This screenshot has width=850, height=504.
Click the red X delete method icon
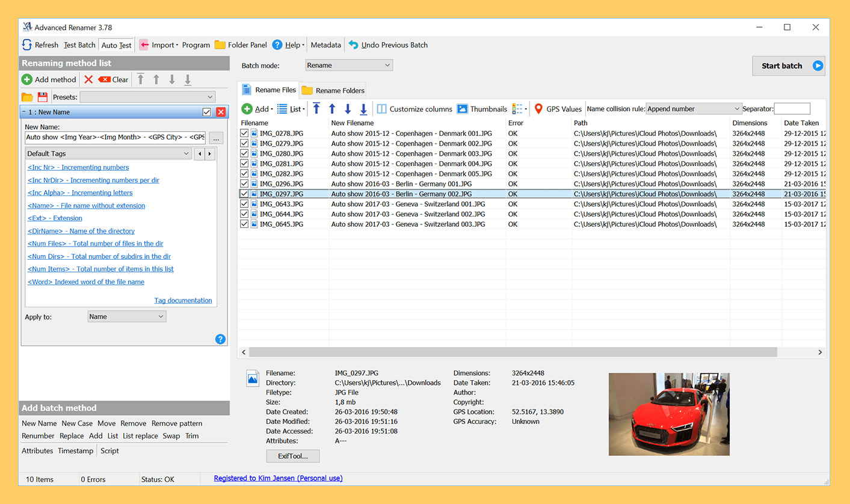(x=88, y=79)
